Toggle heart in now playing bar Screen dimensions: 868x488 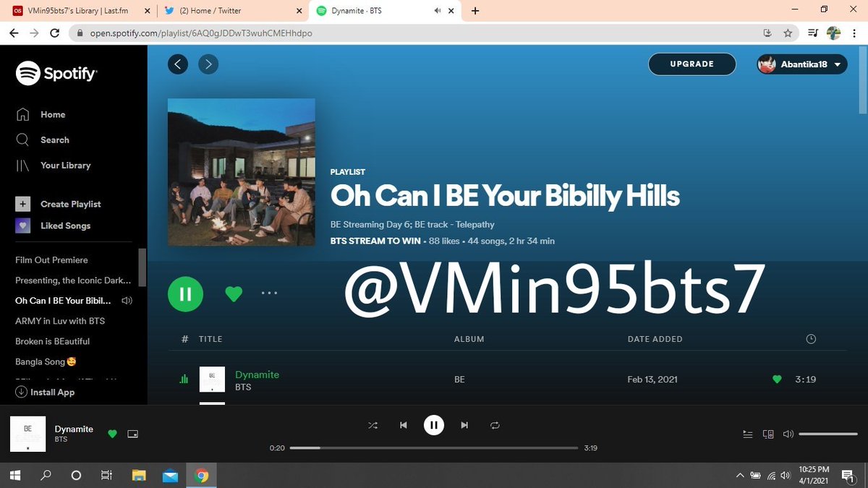coord(112,434)
